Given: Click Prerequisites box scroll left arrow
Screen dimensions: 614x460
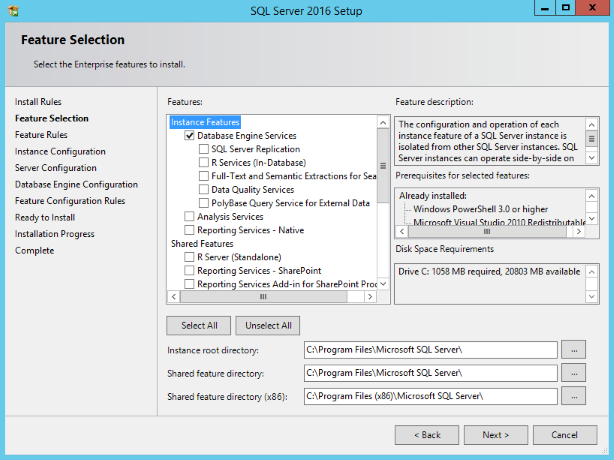Looking at the screenshot, I should click(402, 231).
